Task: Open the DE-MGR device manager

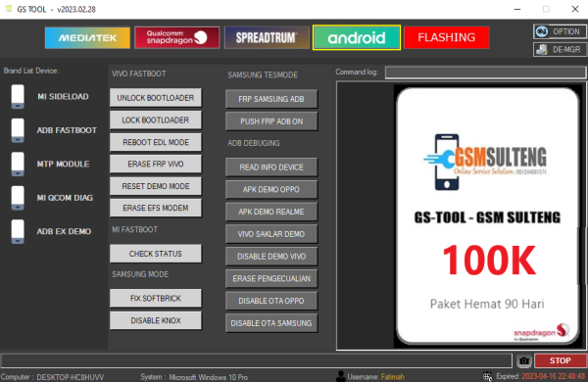Action: coord(560,50)
